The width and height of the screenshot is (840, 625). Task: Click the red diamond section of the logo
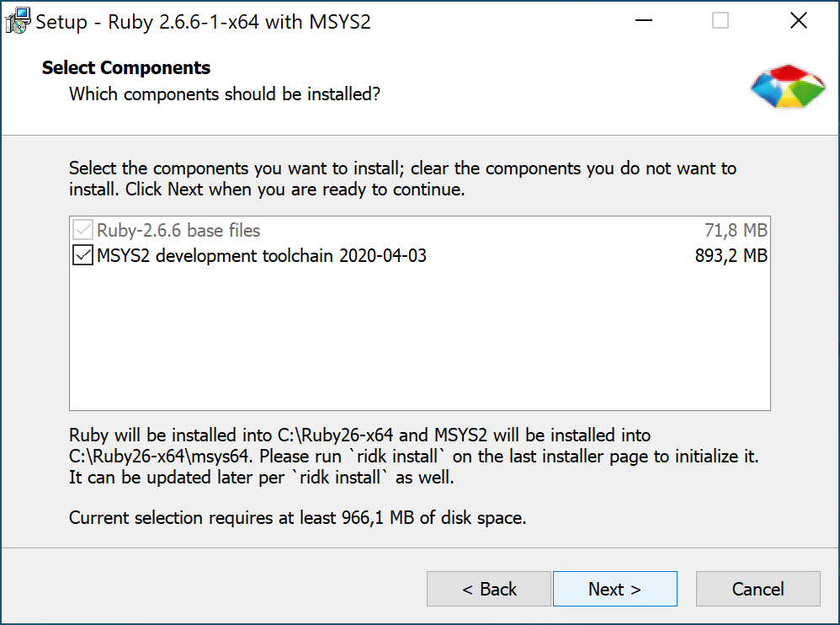(786, 71)
